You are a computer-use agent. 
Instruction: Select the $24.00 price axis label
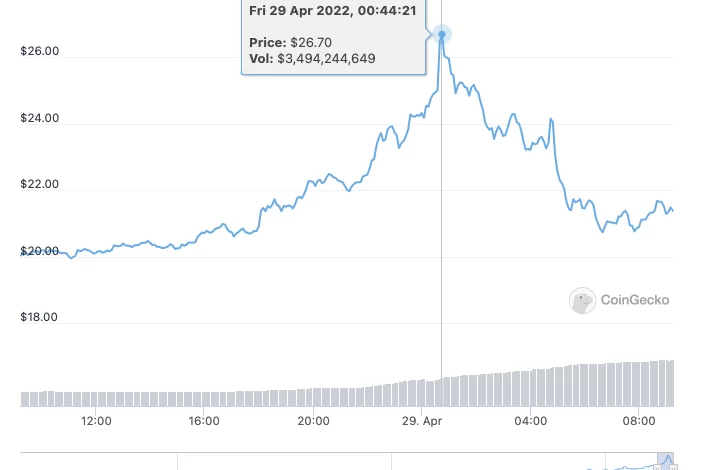(x=40, y=119)
